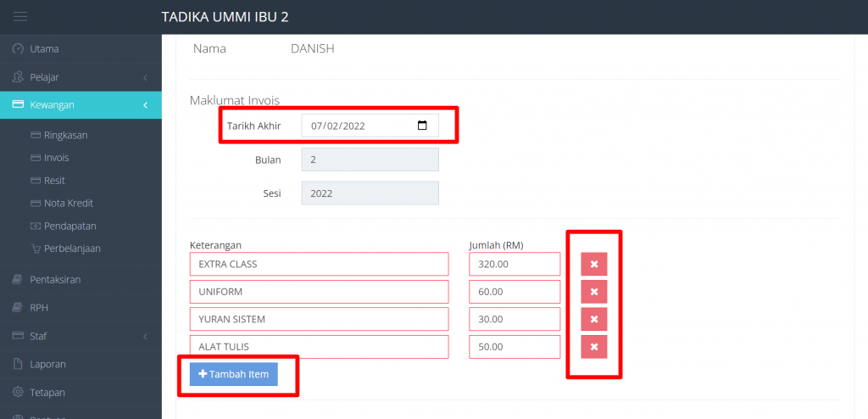The image size is (868, 419).
Task: Expand the Pelajar sidebar menu
Action: click(x=81, y=77)
